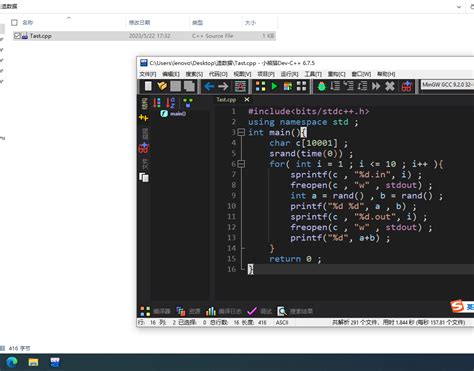Viewport: 474px width, 371px height.
Task: Collapse the main function fold marker on line 3
Action: (241, 132)
